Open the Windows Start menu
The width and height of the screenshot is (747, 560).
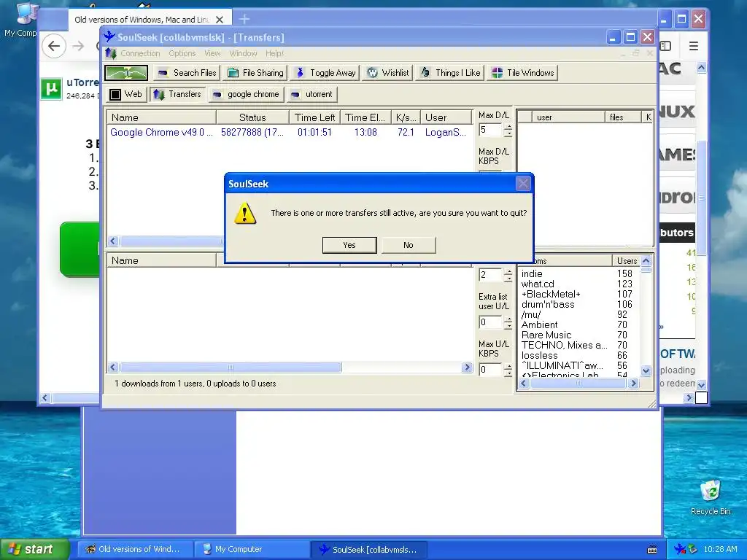point(34,549)
